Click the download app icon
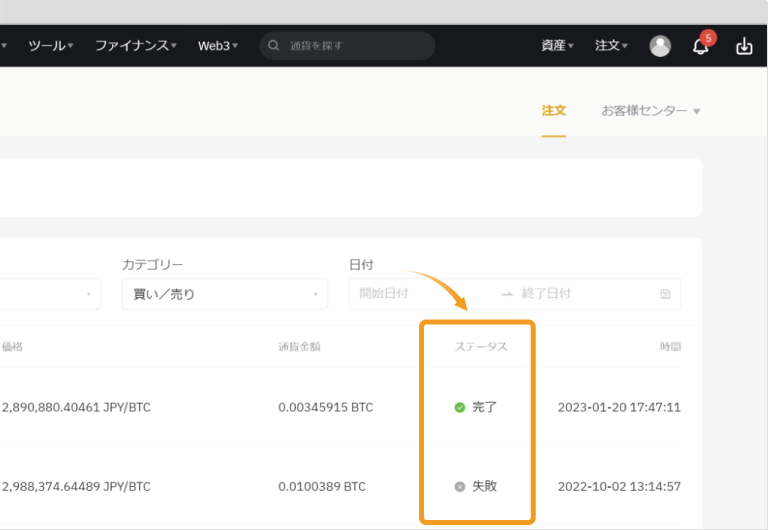768x530 pixels. coord(744,46)
